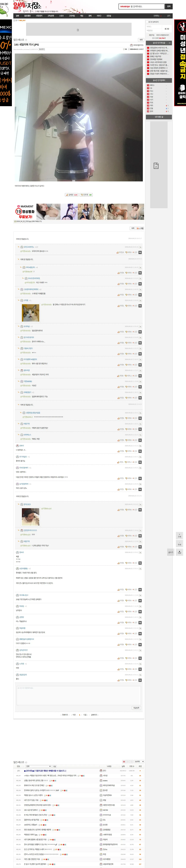Click the search button next to the search box
186x868 pixels.
click(169, 6)
